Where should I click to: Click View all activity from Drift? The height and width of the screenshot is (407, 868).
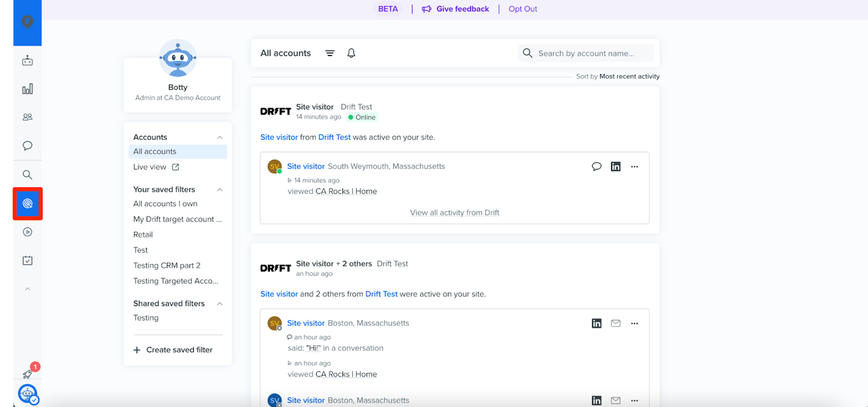[454, 212]
